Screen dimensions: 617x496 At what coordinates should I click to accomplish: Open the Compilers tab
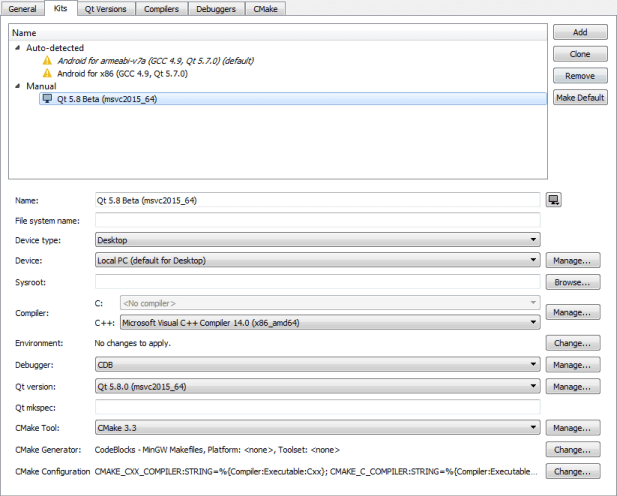point(161,9)
